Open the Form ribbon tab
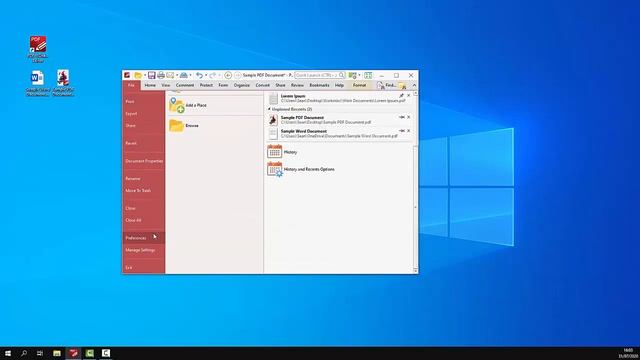 click(223, 85)
